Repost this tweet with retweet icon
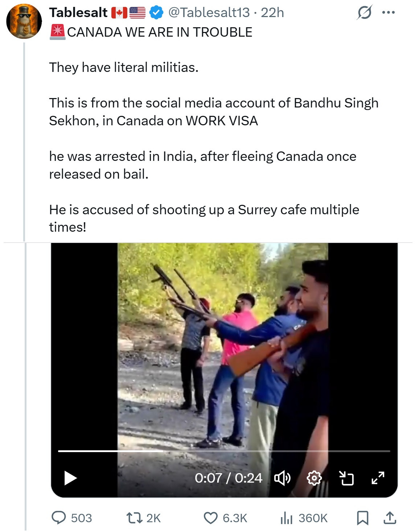415x532 pixels. 133,517
